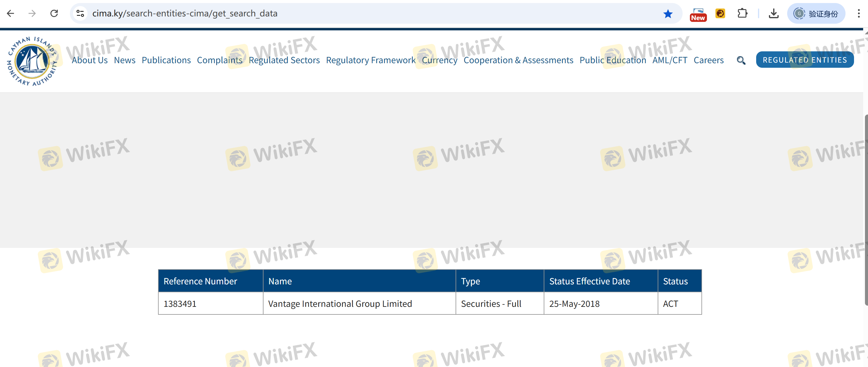868x367 pixels.
Task: Open the extensions puzzle icon
Action: point(742,13)
